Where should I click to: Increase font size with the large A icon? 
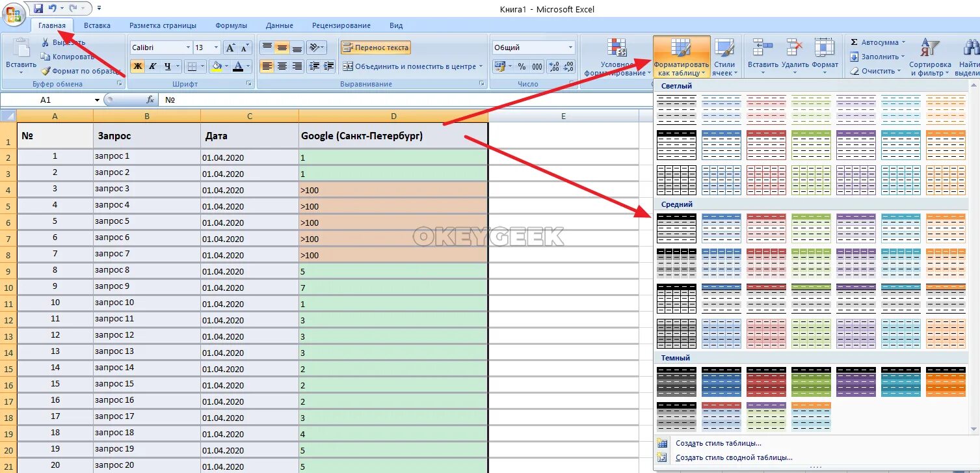pos(231,47)
